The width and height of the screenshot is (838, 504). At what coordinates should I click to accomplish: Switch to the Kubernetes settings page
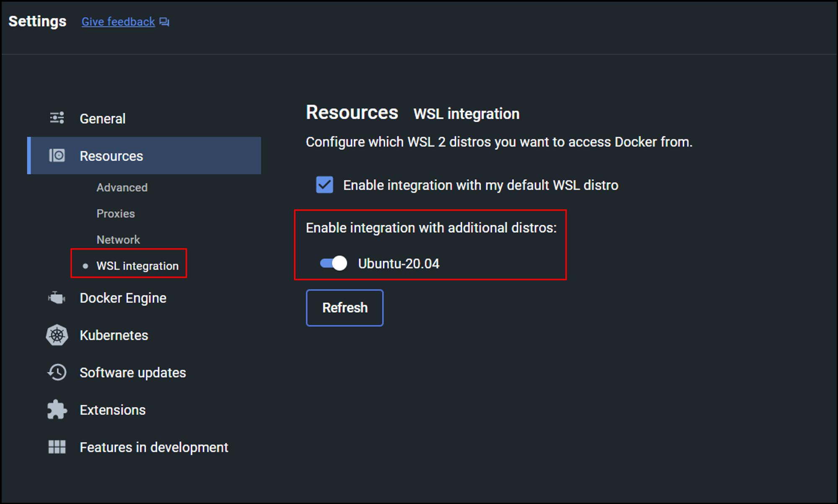pyautogui.click(x=114, y=335)
